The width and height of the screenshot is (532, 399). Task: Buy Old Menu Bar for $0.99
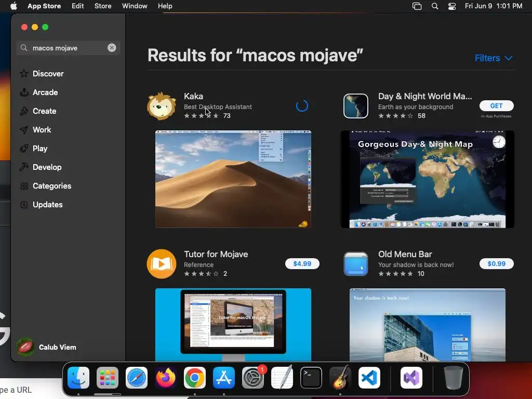coord(496,263)
